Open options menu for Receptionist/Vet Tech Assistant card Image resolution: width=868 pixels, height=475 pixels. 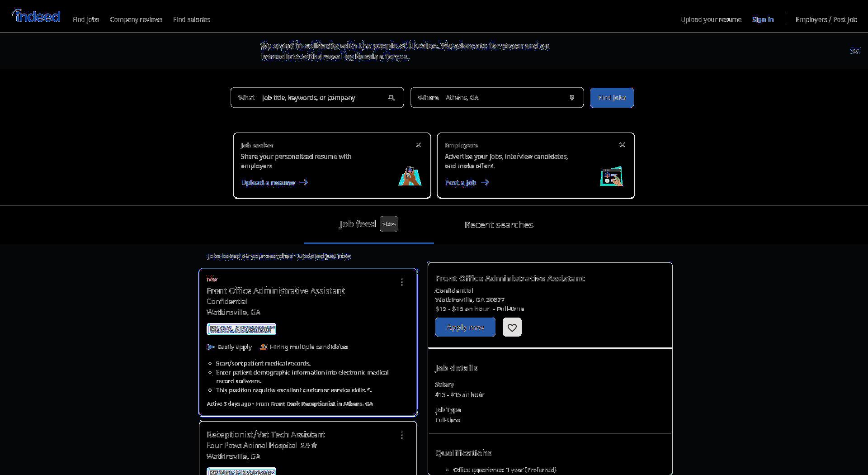click(x=402, y=435)
